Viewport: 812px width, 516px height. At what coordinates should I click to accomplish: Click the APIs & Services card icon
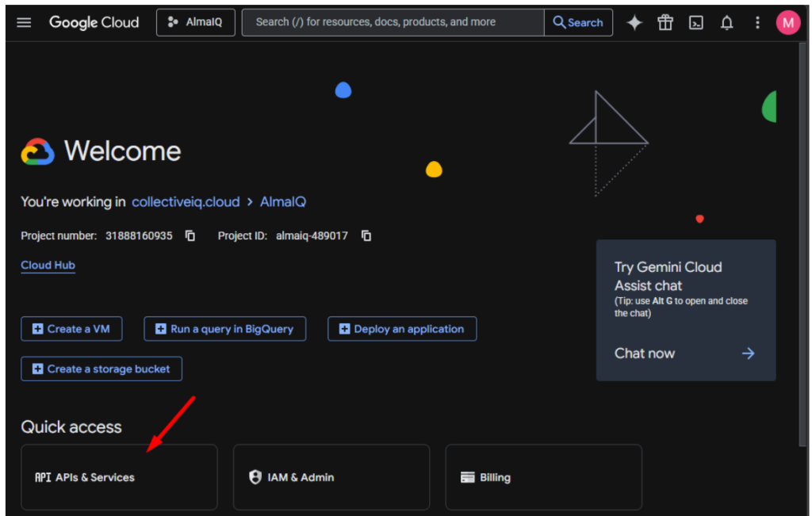(43, 476)
